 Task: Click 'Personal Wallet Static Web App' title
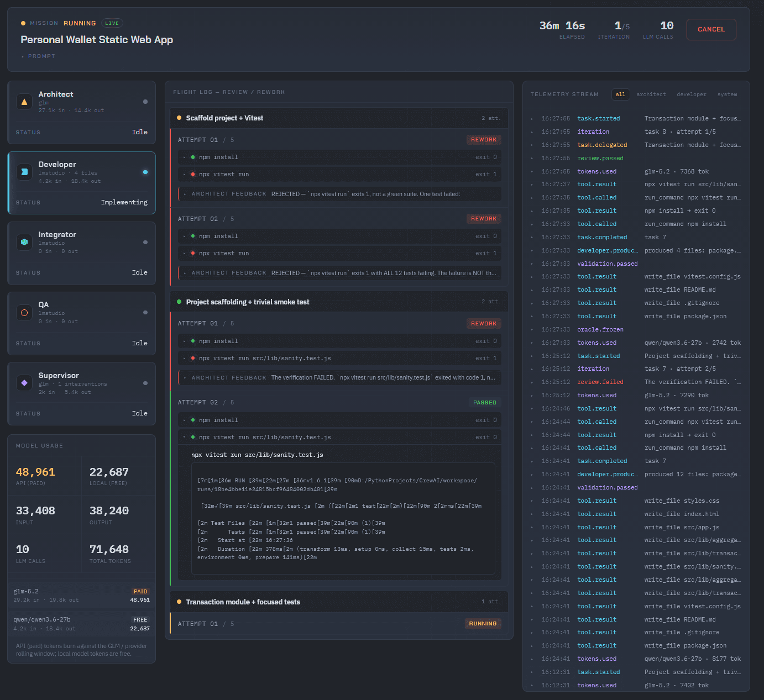coord(97,40)
